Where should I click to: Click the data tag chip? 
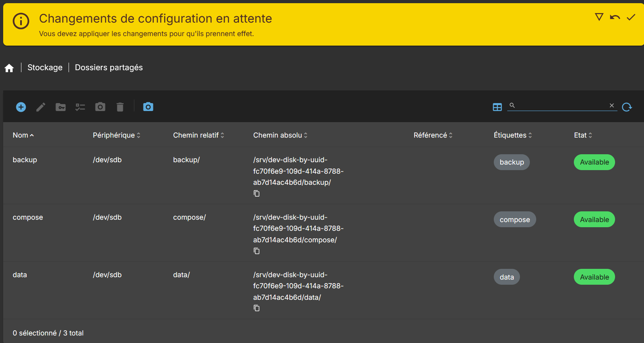pos(507,277)
